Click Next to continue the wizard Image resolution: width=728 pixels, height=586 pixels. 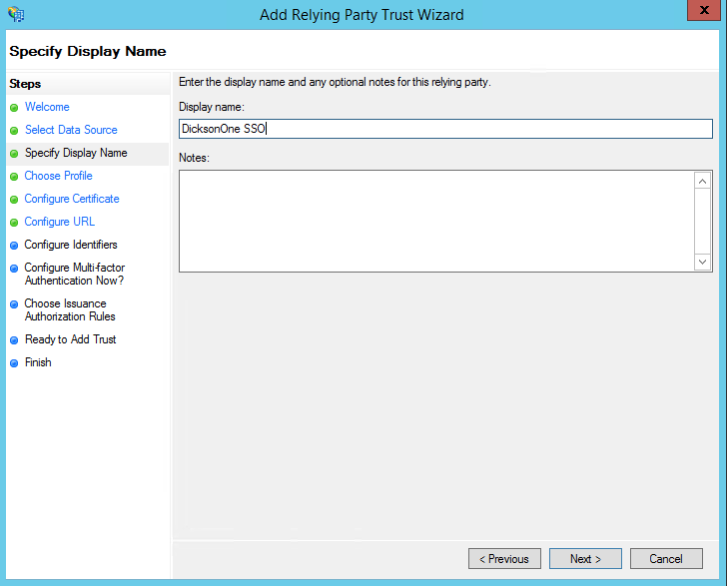pyautogui.click(x=585, y=559)
